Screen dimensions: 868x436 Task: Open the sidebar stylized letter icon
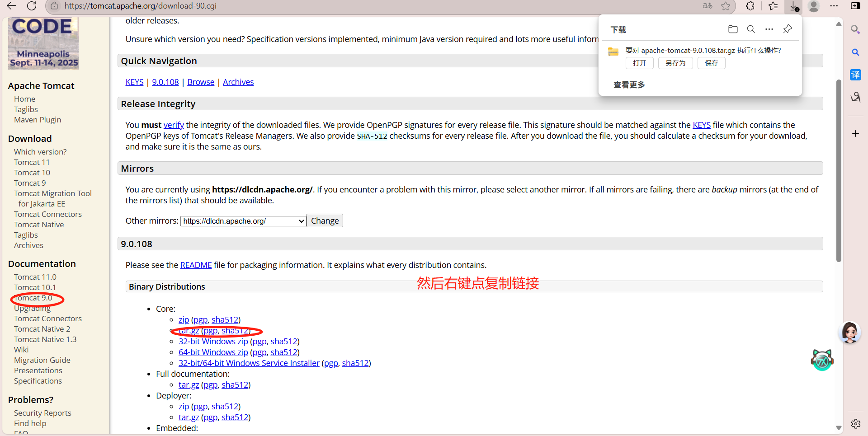[x=855, y=97]
